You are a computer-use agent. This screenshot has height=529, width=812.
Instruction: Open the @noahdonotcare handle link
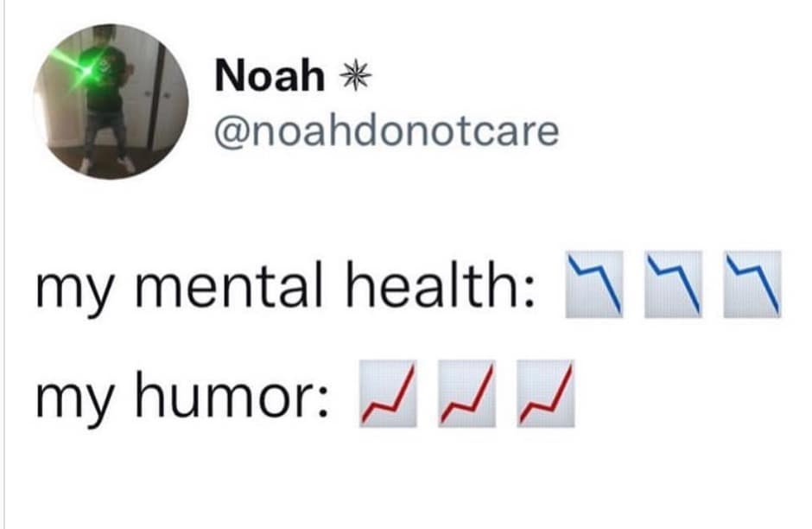click(x=387, y=131)
